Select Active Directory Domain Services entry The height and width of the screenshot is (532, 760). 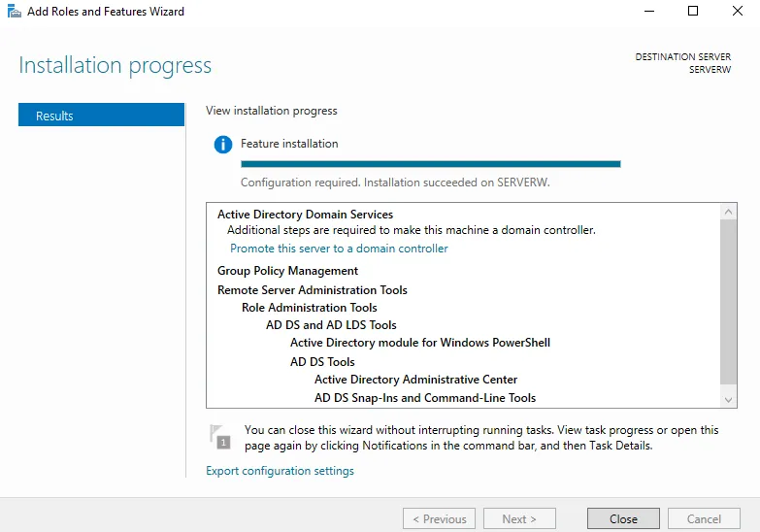click(x=305, y=215)
